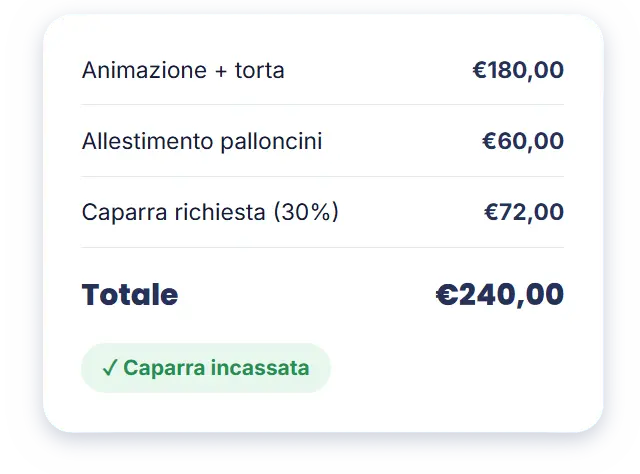Click the €60,00 price amount
The image size is (640, 474).
(x=523, y=141)
